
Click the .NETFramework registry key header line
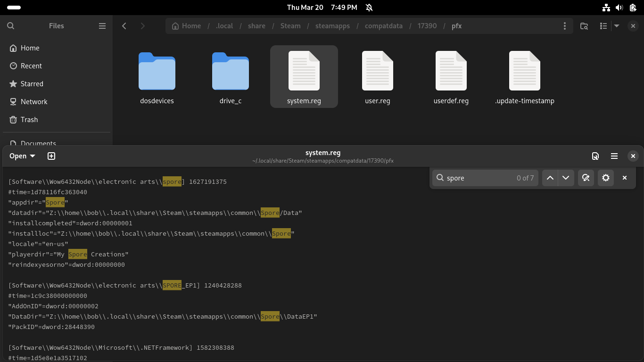tap(121, 347)
